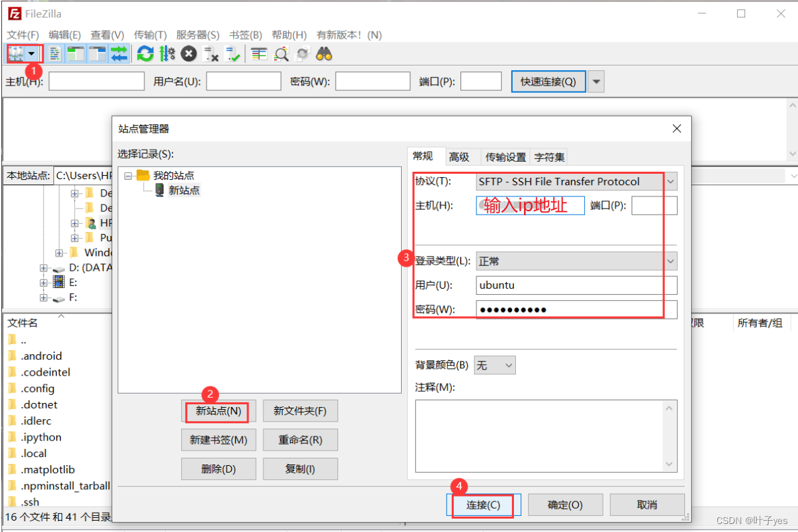The height and width of the screenshot is (532, 798).
Task: Toggle synchronized browsing icon
Action: click(x=303, y=53)
